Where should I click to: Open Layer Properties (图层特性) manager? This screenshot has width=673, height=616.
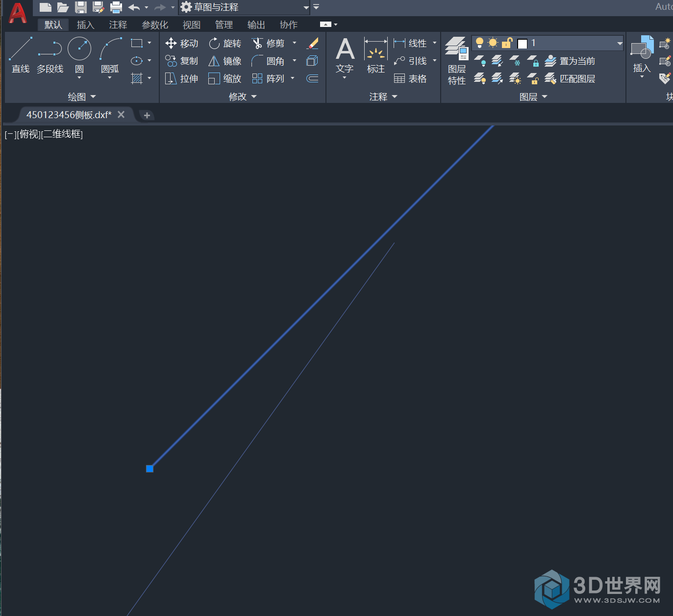[x=457, y=61]
